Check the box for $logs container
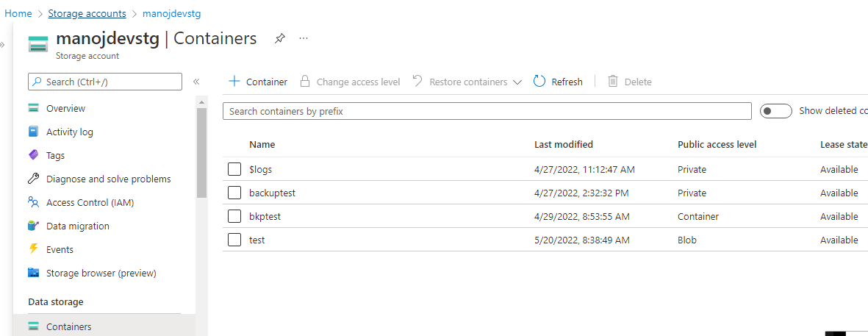The width and height of the screenshot is (868, 336). (234, 170)
